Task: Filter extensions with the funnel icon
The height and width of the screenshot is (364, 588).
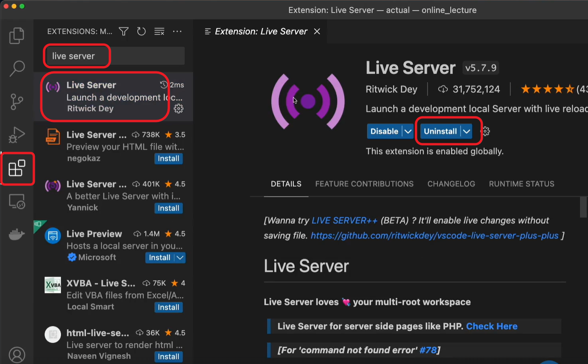Action: (x=123, y=32)
